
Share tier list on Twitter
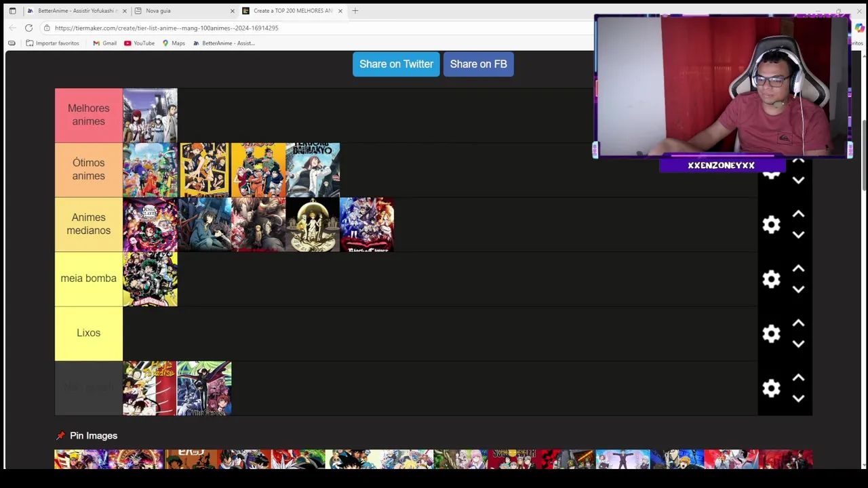pos(396,64)
